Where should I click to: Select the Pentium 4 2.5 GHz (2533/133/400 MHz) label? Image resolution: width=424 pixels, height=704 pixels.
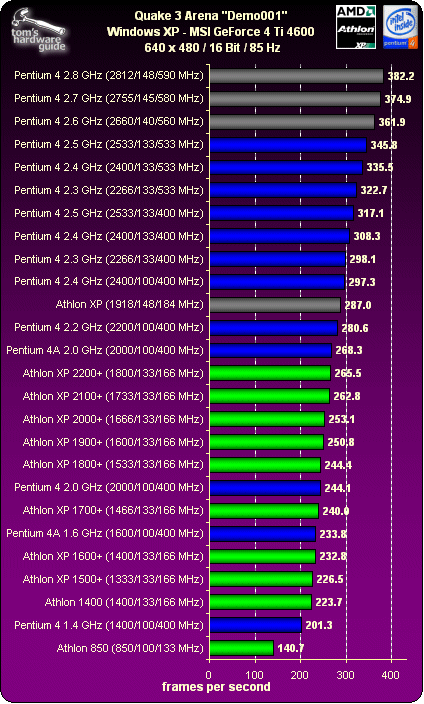point(109,213)
